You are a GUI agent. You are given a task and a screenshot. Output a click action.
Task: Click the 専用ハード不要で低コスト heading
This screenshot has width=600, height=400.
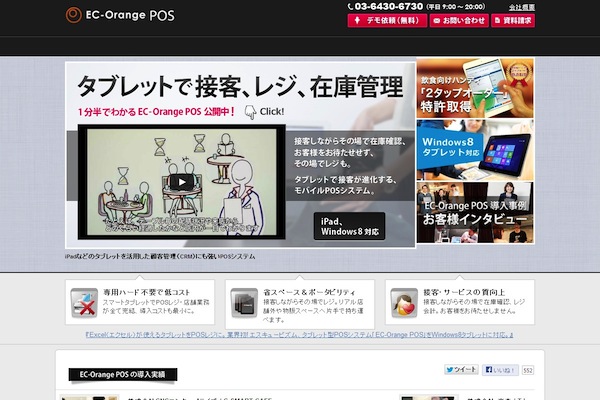[147, 292]
